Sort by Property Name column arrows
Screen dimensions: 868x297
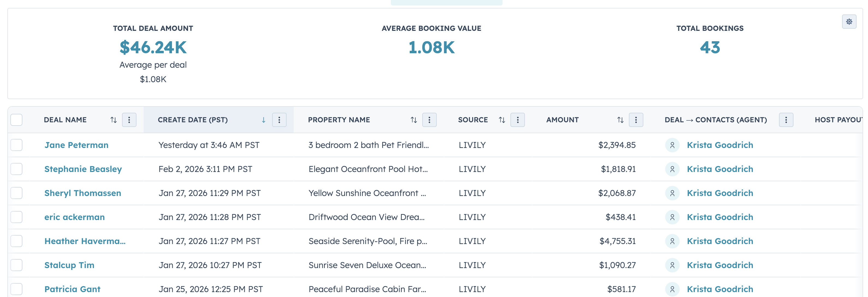click(x=414, y=120)
